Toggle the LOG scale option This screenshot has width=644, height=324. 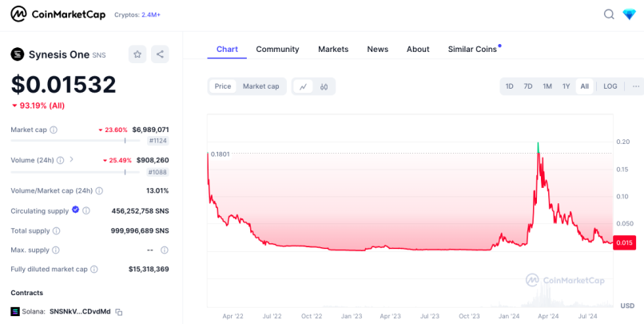(x=610, y=86)
